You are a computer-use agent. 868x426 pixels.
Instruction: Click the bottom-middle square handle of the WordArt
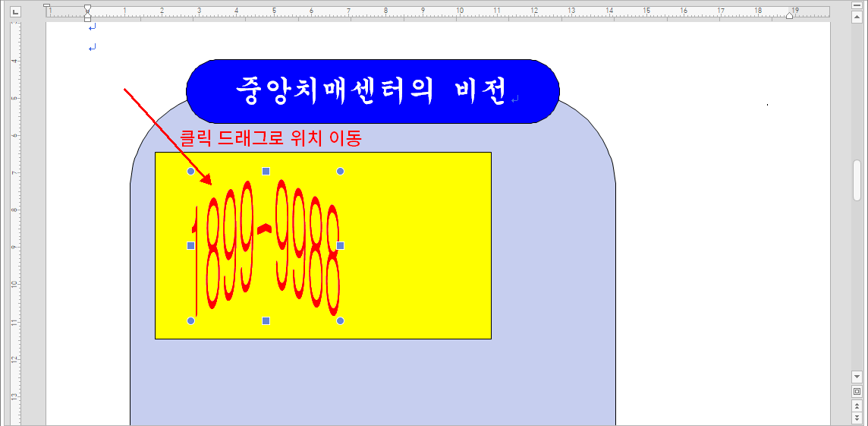coord(266,320)
